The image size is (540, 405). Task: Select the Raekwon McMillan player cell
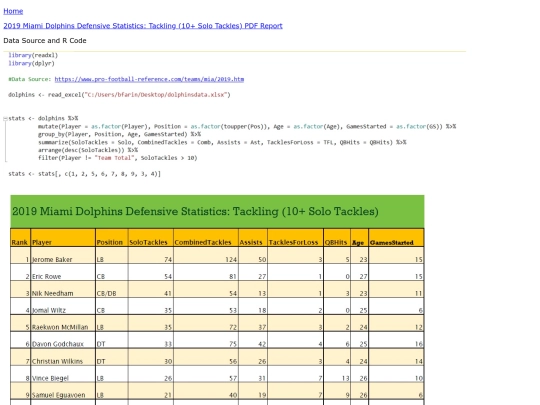(x=63, y=323)
